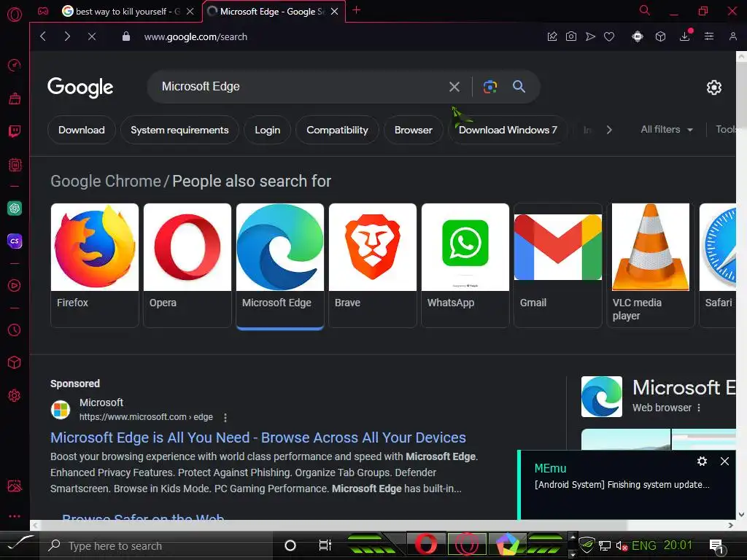Open the Opera GX main menu logo
This screenshot has width=747, height=560.
(15, 15)
